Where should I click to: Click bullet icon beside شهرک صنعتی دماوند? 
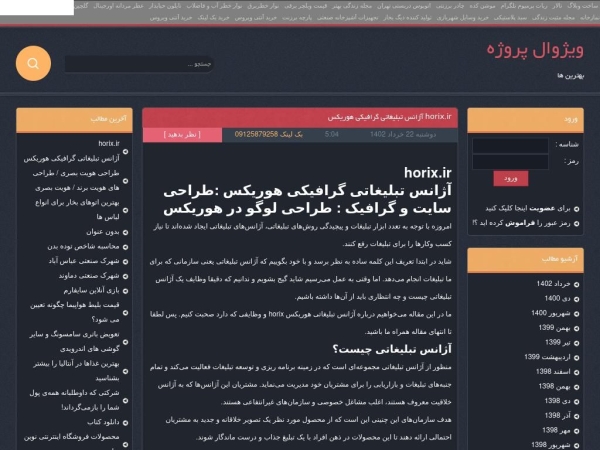tap(126, 276)
